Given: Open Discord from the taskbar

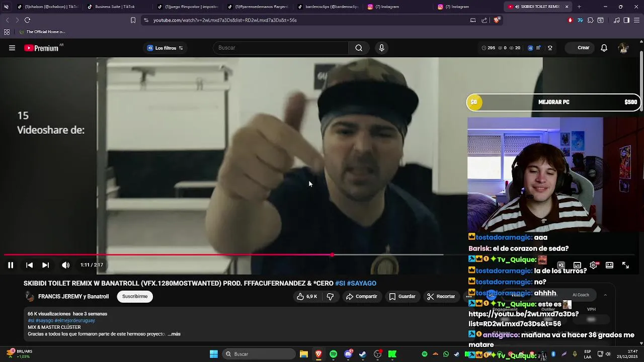Looking at the screenshot, I should click(x=348, y=354).
